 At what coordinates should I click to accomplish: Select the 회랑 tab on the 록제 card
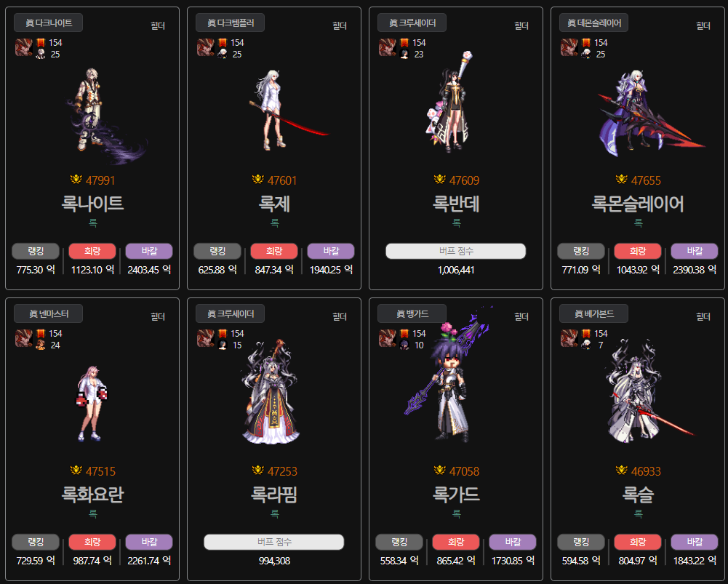tap(274, 251)
